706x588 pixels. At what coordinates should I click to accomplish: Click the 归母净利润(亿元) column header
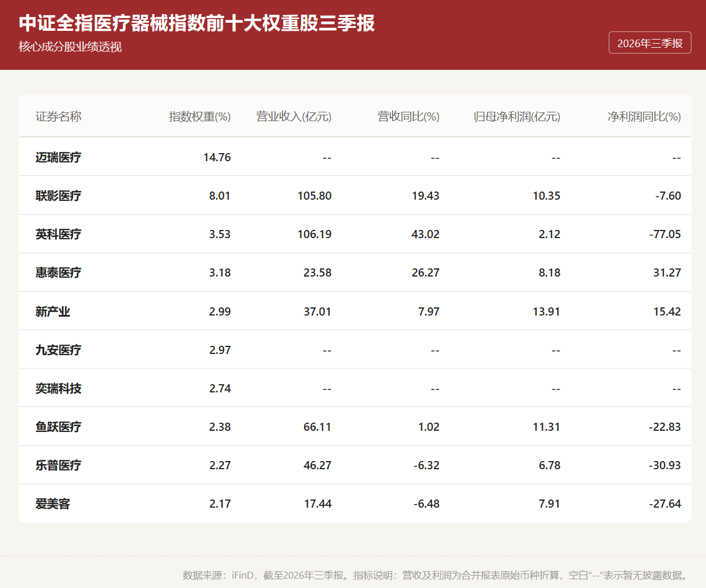point(517,116)
